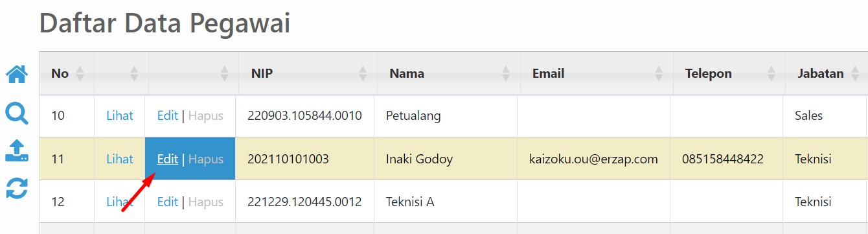
Task: View details of Petualang via Lihat
Action: 120,116
